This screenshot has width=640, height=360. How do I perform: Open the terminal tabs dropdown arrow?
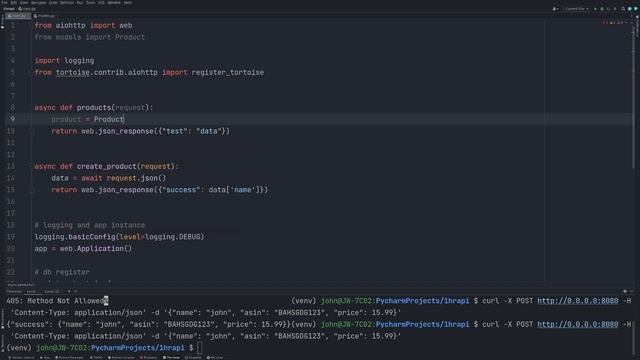click(x=76, y=291)
